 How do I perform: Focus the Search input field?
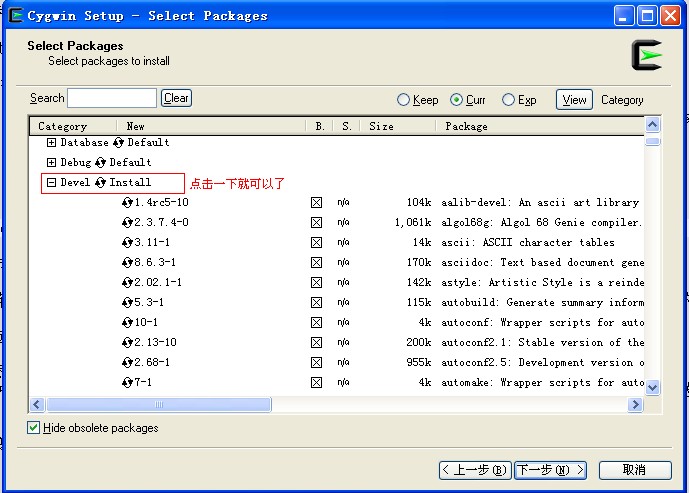[x=112, y=98]
